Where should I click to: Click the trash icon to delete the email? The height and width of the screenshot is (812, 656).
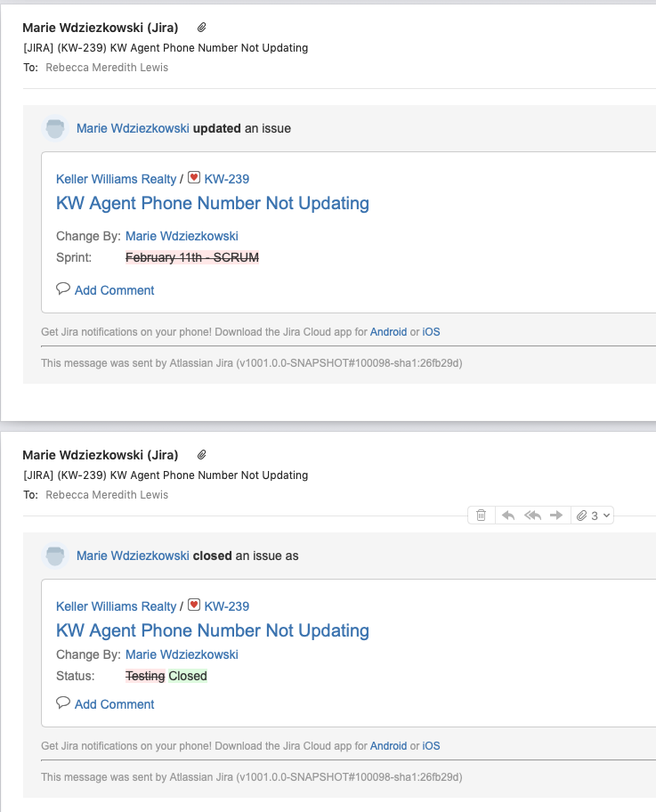[481, 515]
